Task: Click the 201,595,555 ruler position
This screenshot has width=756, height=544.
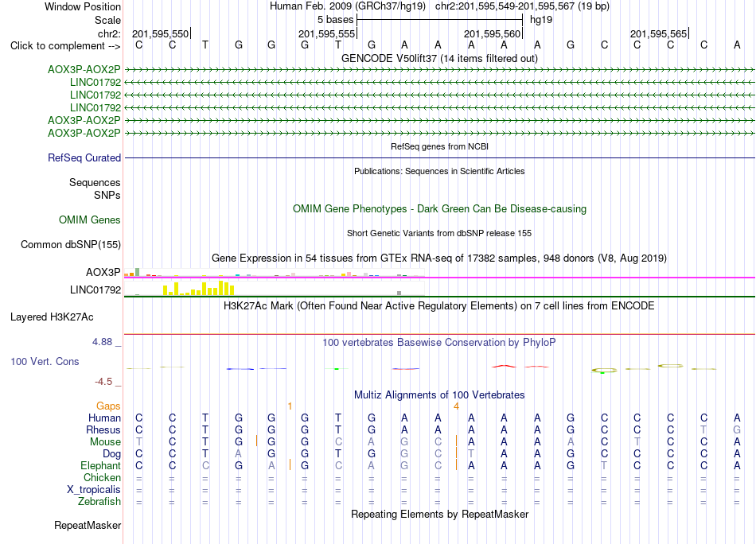Action: pyautogui.click(x=326, y=33)
